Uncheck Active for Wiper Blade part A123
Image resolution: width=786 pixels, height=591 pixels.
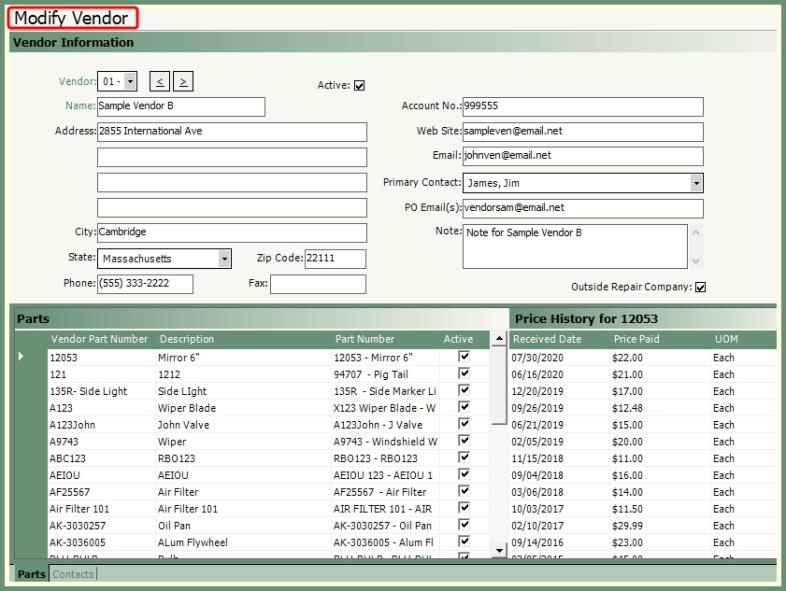coord(463,408)
